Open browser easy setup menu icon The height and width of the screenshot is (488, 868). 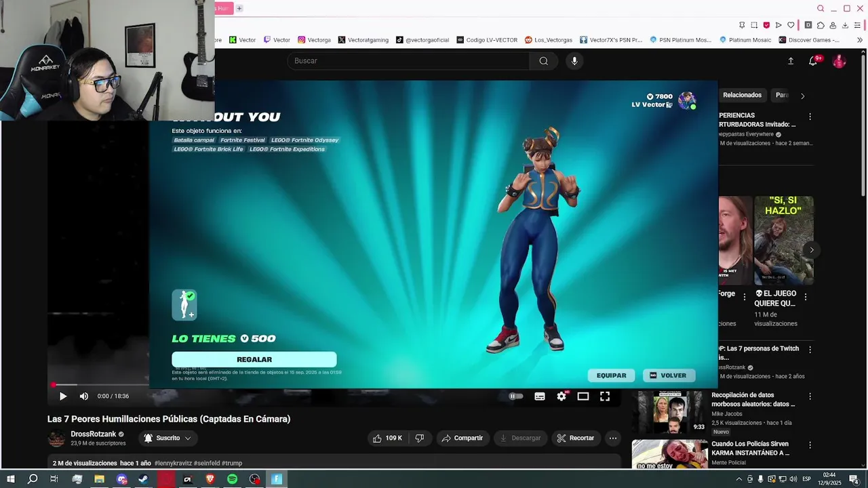click(858, 25)
